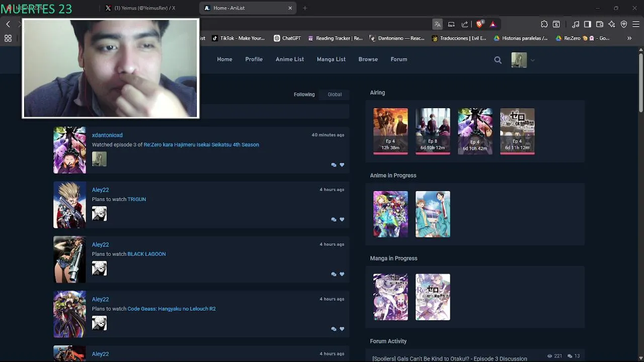644x362 pixels.
Task: Toggle the browser sidebar panel icon
Action: pos(588,24)
